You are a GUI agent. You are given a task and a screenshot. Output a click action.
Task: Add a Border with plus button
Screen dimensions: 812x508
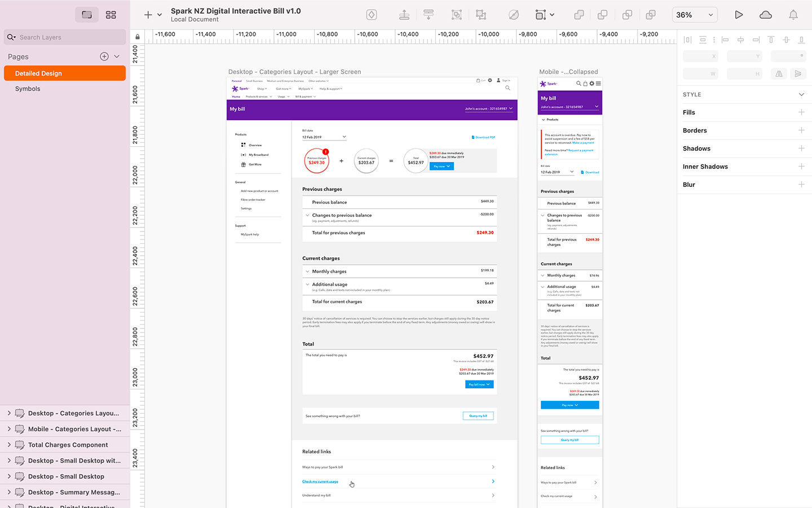pyautogui.click(x=801, y=130)
